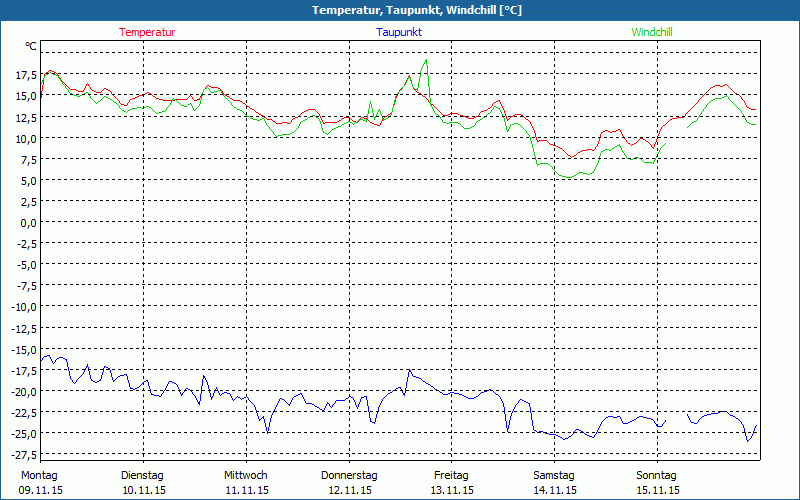800x500 pixels.
Task: Click the green Windchill legend label
Action: [651, 32]
